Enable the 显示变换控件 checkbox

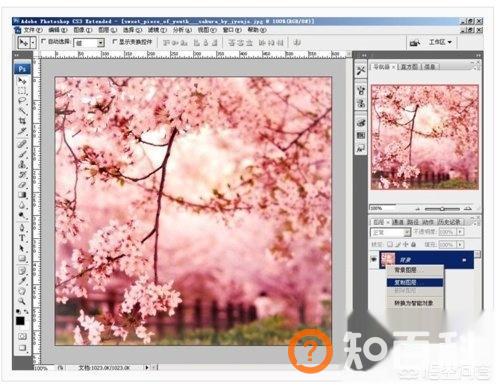pyautogui.click(x=115, y=41)
